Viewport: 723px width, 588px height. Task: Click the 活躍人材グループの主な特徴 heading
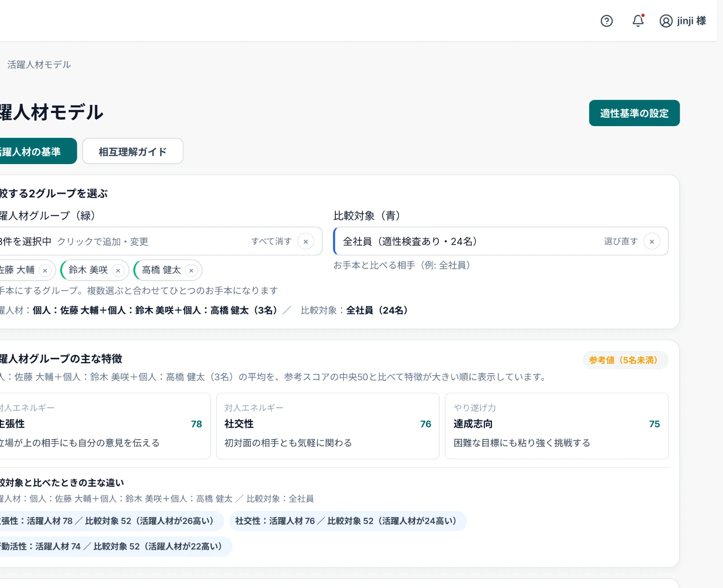coord(61,359)
